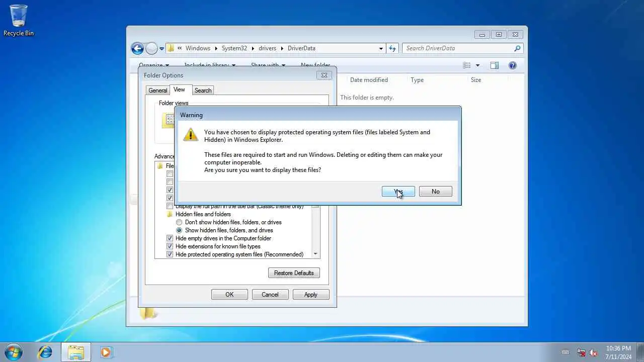The width and height of the screenshot is (644, 362).
Task: Open the address bar previous locations dropdown
Action: tap(381, 49)
